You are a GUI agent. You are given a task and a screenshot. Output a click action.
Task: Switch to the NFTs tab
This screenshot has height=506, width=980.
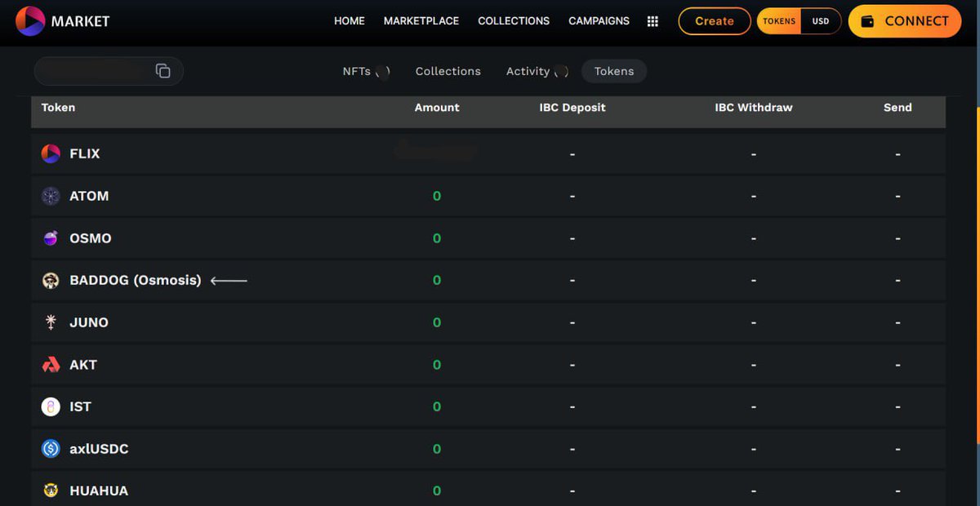coord(366,71)
